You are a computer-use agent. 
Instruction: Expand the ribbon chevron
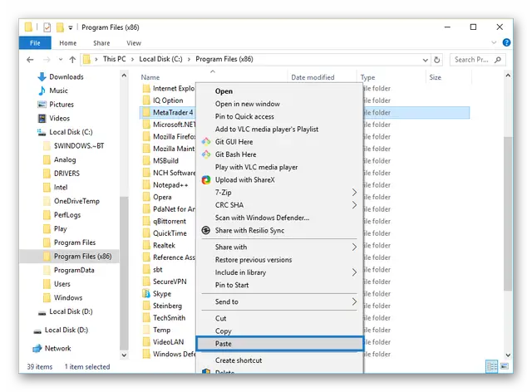click(x=494, y=42)
